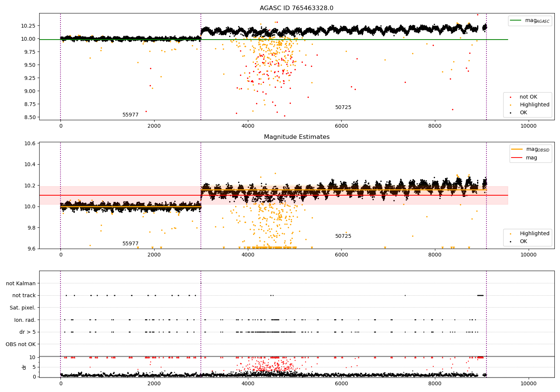Image resolution: width=560 pixels, height=392 pixels.
Task: Click the 10 tick on the dr axis
Action: tap(32, 357)
